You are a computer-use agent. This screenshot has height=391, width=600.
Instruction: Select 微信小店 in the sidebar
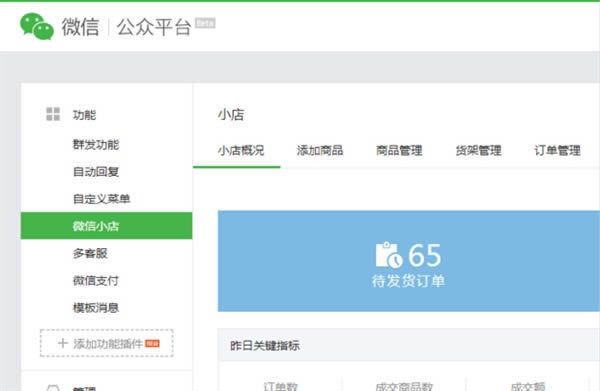click(106, 226)
